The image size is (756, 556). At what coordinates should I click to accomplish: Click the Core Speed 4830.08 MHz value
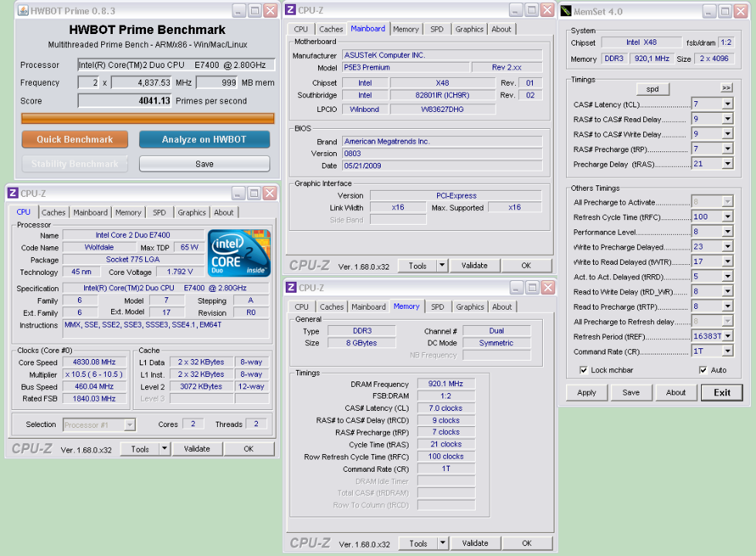[94, 361]
